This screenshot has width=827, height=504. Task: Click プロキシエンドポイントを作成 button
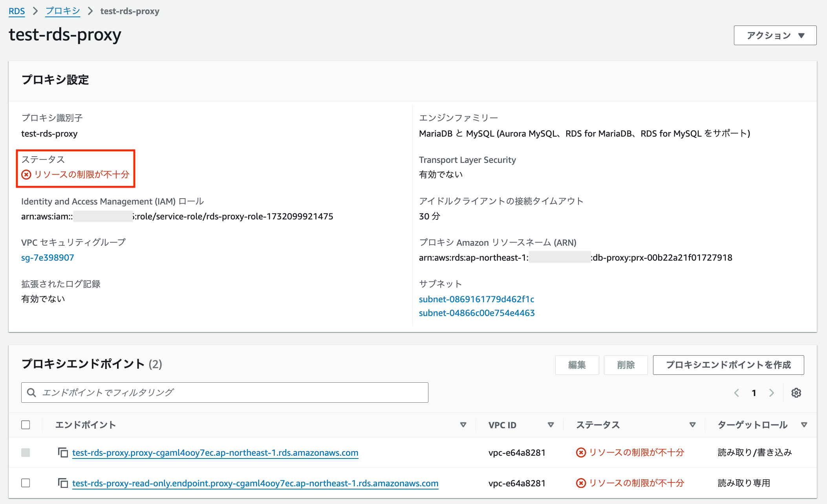click(x=728, y=365)
